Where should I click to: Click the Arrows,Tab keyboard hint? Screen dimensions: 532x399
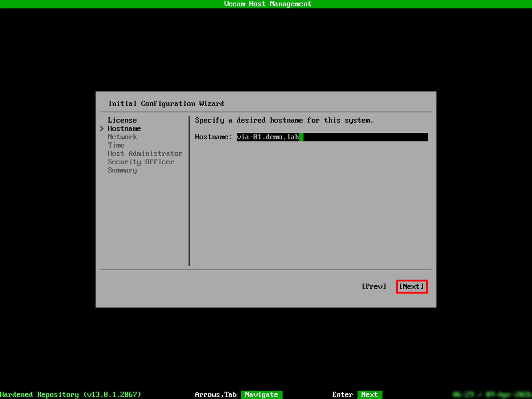216,394
